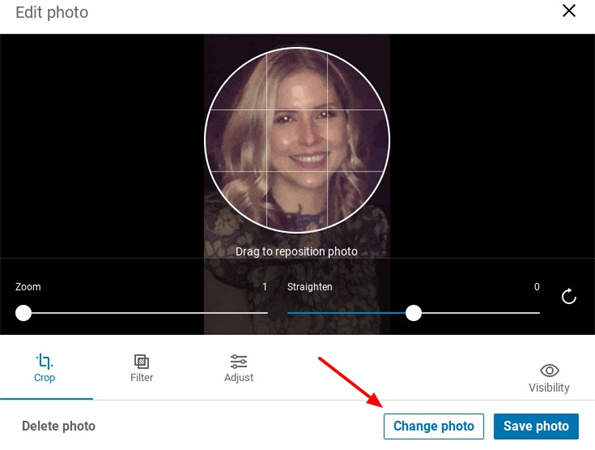The image size is (595, 450).
Task: Click the 'Straighten' label text
Action: click(310, 286)
